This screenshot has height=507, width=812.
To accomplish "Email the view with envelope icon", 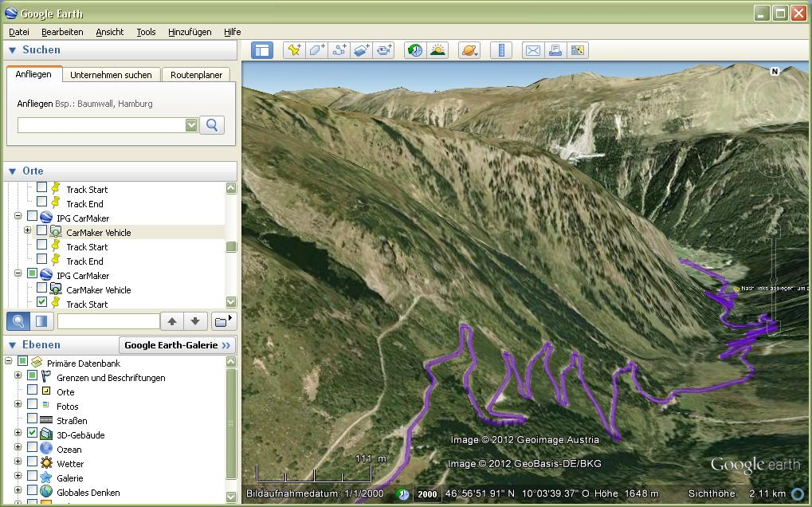I will click(533, 50).
